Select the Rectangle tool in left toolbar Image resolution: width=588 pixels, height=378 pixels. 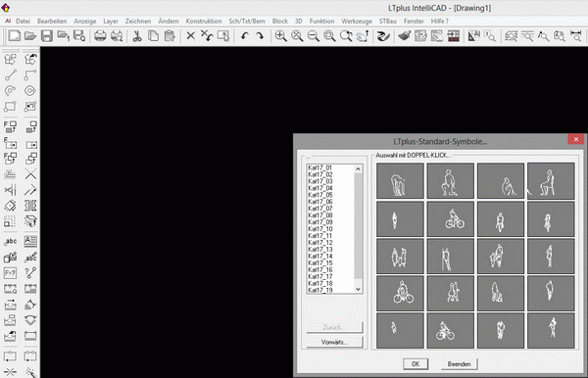click(11, 107)
